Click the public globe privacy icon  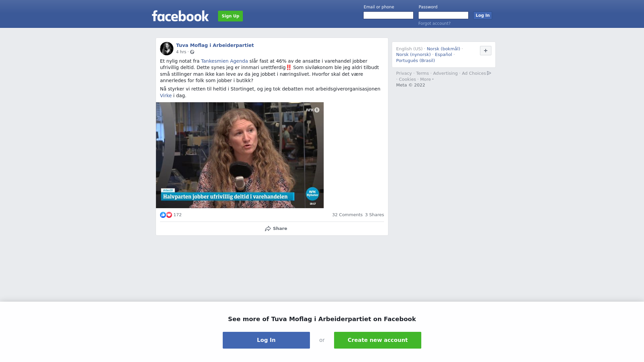[192, 52]
